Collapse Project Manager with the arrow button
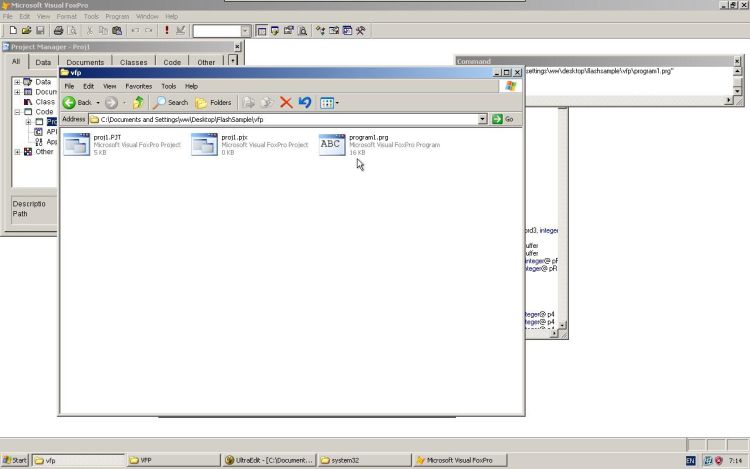The width and height of the screenshot is (750, 469). pos(232,61)
